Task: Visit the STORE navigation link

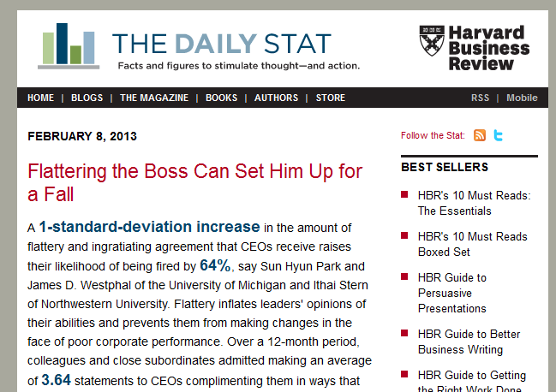Action: (331, 98)
